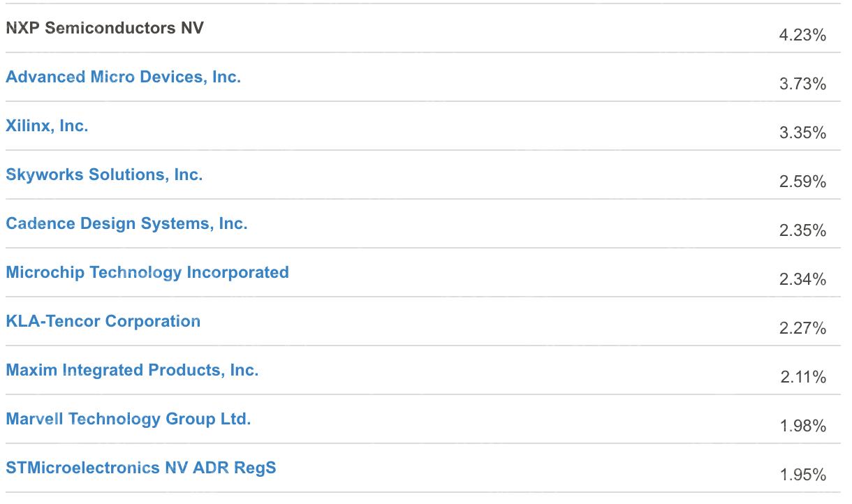Open Marvell Technology Group Ltd. link
This screenshot has width=852, height=504.
point(128,419)
